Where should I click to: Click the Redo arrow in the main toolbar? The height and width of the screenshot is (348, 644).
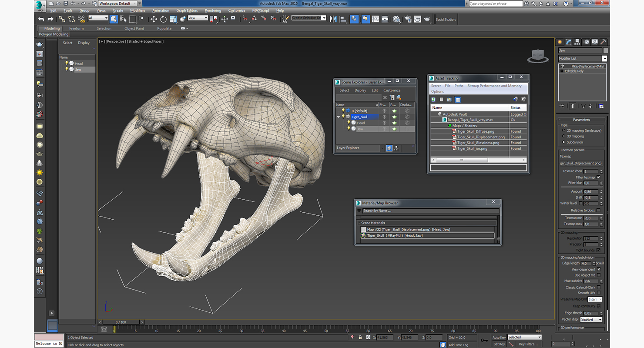[x=50, y=19]
